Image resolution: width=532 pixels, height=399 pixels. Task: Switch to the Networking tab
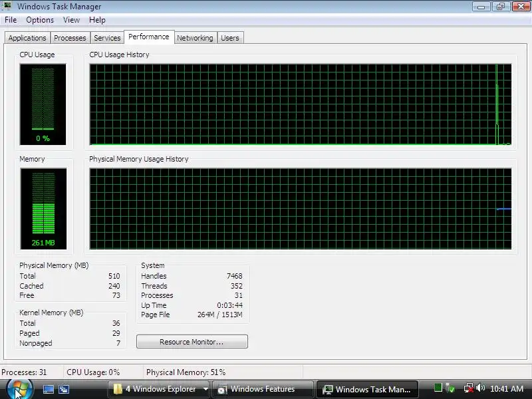click(x=195, y=38)
